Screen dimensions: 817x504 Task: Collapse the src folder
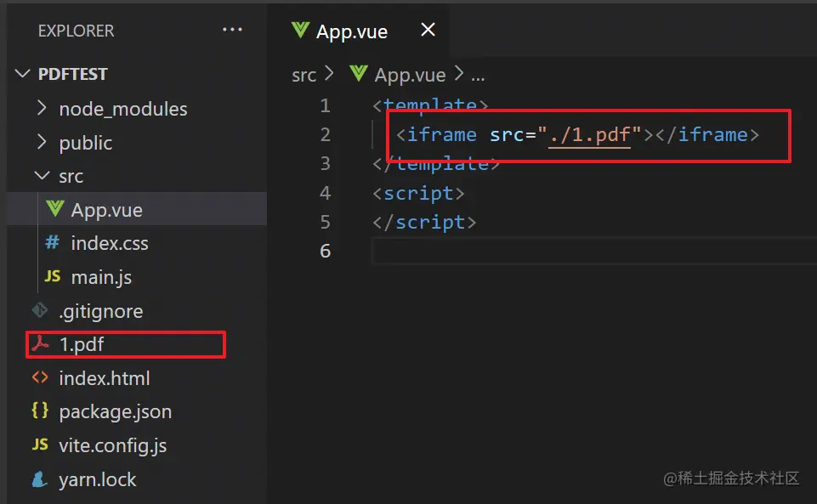(41, 176)
